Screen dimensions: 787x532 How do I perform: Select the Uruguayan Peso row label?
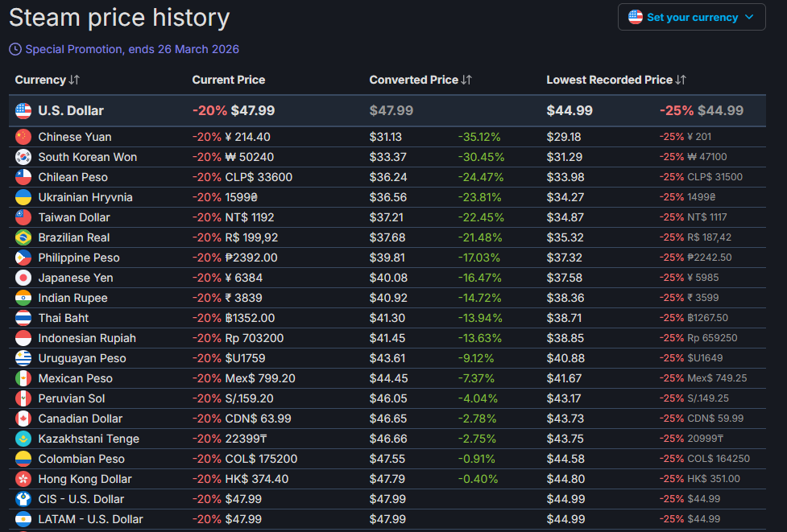(82, 358)
